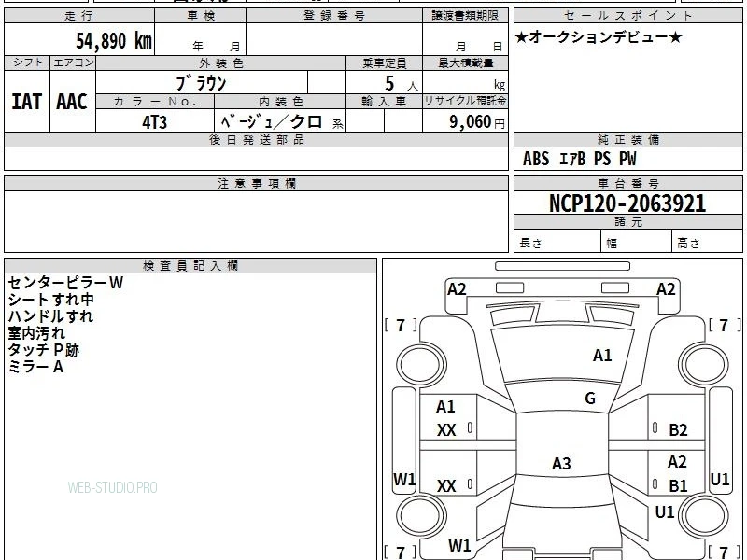The image size is (747, 560).
Task: Click the A3 mark on the roof
Action: [561, 463]
